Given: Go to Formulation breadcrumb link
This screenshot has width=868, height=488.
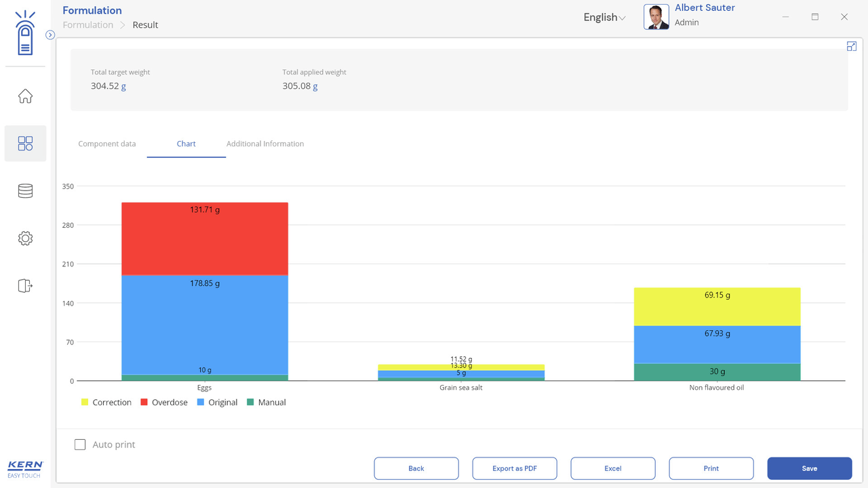Looking at the screenshot, I should [88, 25].
